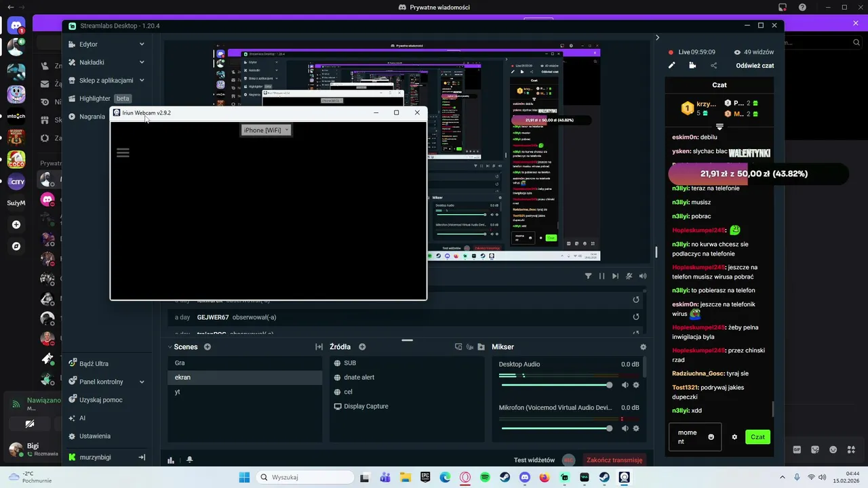Mute event alerts with crossed bell icon
868x488 pixels.
(629, 276)
